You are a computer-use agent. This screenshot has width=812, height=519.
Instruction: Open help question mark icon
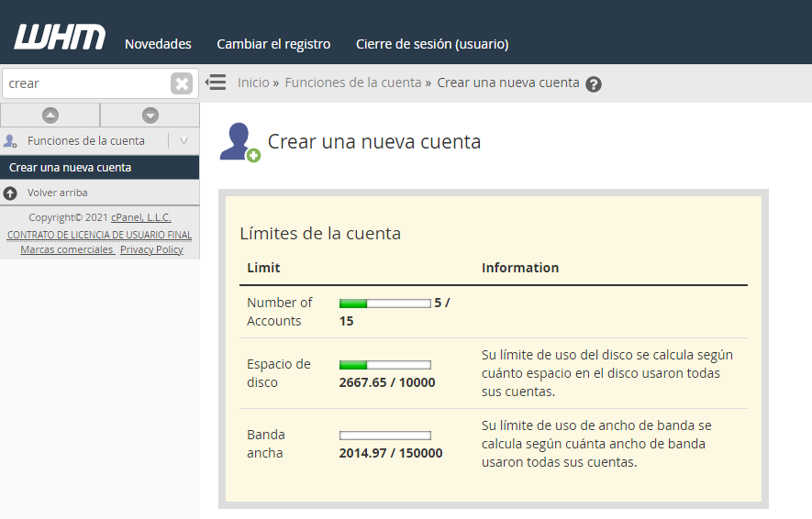pyautogui.click(x=594, y=84)
